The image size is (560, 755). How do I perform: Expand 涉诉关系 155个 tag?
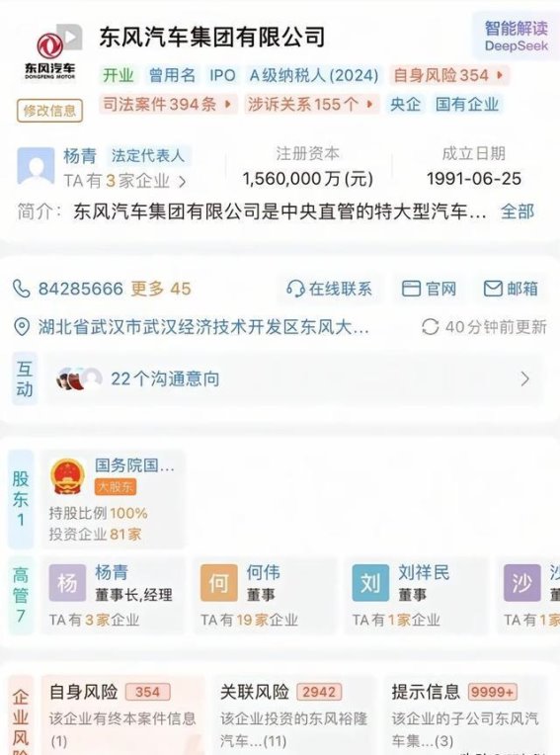(x=311, y=104)
